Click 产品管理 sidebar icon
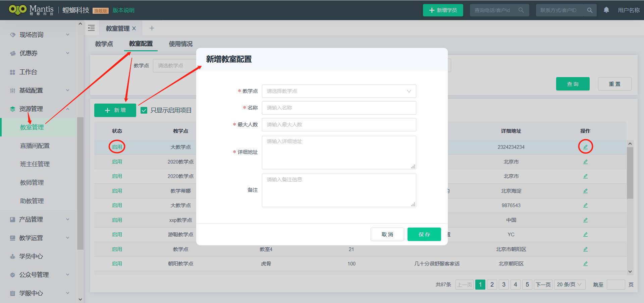The height and width of the screenshot is (303, 644). point(13,220)
